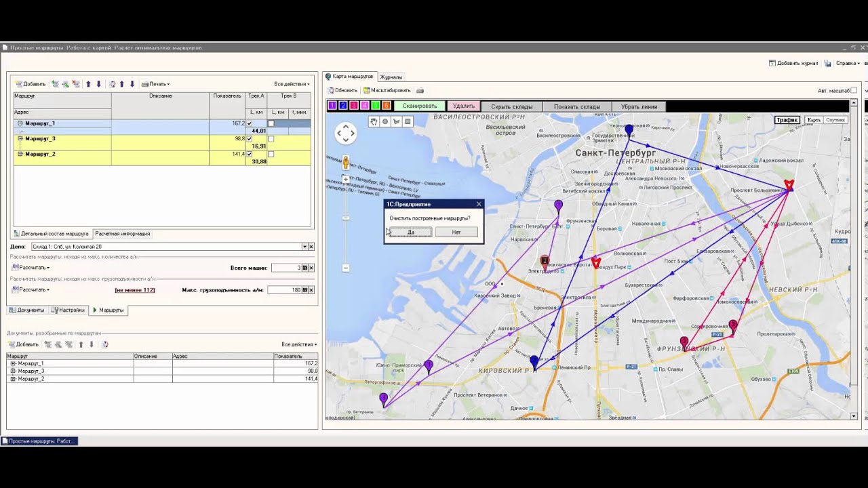This screenshot has width=868, height=488.
Task: Click the Депо field Склад 1: Спб
Action: coord(166,247)
